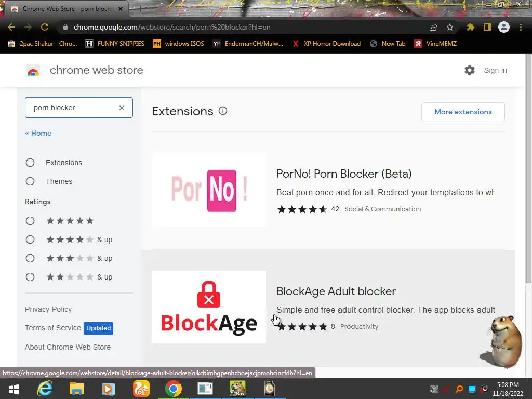This screenshot has height=399, width=532.
Task: Open BlockAge Adult blocker title
Action: 336,291
